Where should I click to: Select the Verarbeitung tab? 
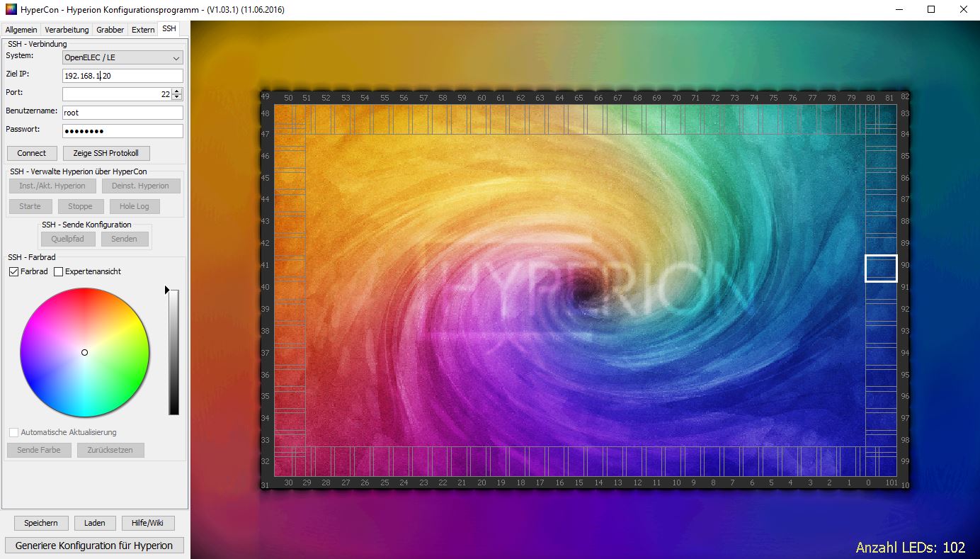[67, 30]
